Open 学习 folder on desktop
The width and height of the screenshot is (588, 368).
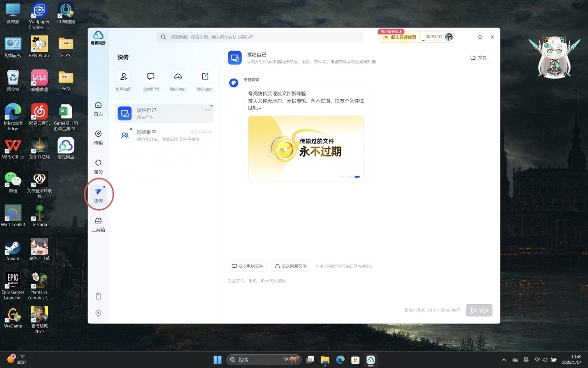tap(66, 81)
